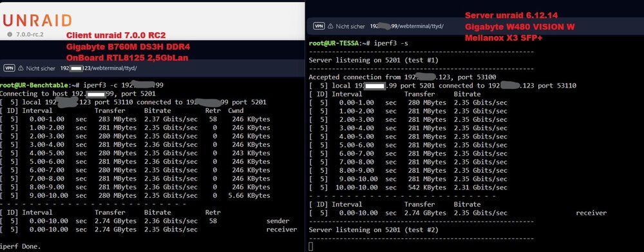Click the 'sender' label in the left summary
644x252 pixels.
tap(278, 221)
